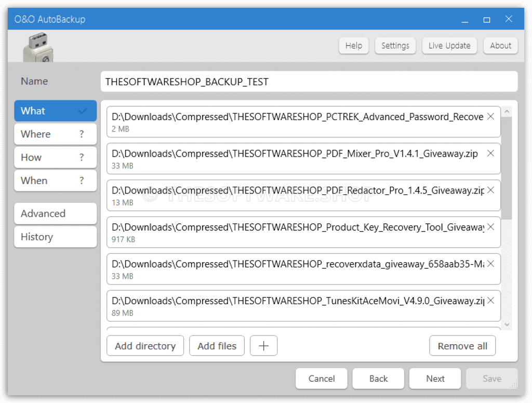
Task: Open Settings
Action: click(x=395, y=45)
